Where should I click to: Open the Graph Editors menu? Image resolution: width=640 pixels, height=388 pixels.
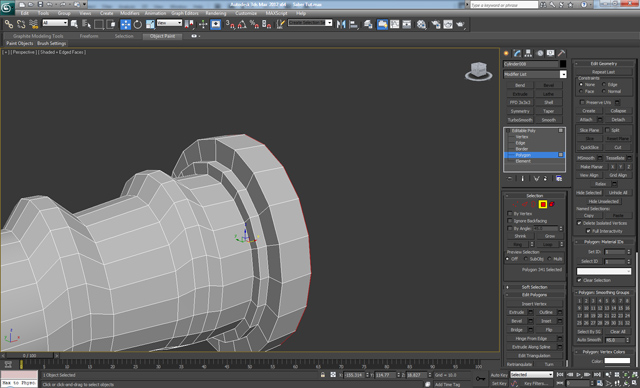tap(185, 13)
